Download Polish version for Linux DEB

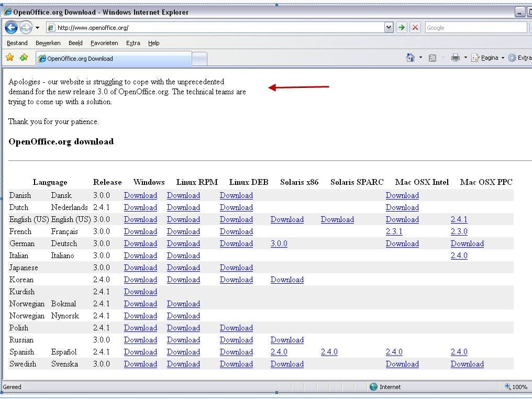236,328
